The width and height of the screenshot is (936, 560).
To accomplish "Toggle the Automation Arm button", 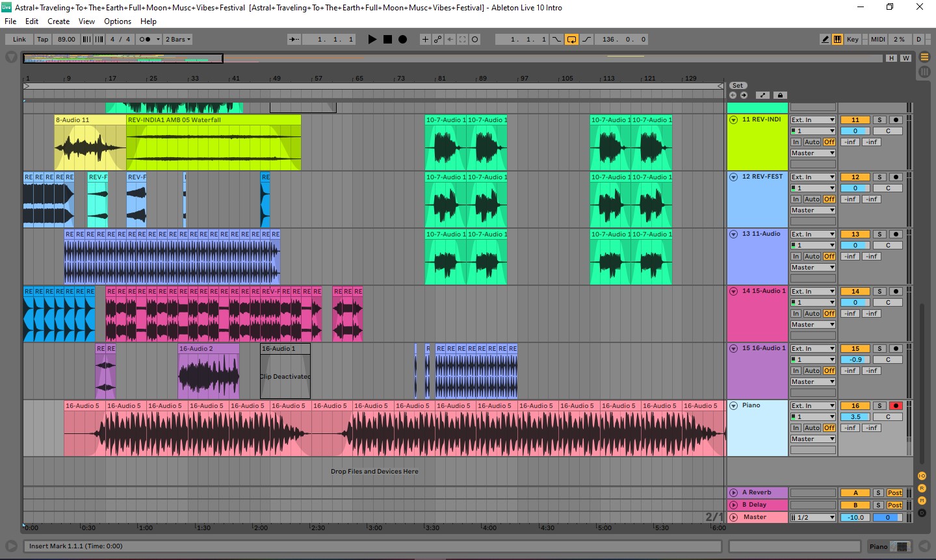I will coord(437,40).
